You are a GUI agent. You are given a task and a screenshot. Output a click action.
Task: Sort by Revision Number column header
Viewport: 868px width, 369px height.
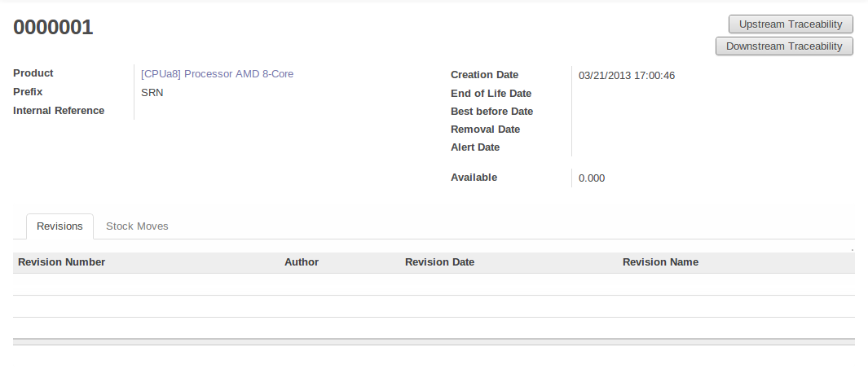[x=62, y=262]
